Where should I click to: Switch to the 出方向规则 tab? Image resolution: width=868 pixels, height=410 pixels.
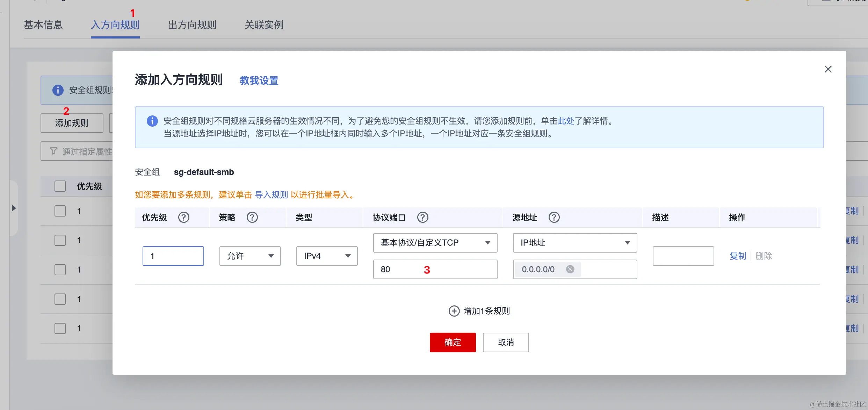point(192,25)
